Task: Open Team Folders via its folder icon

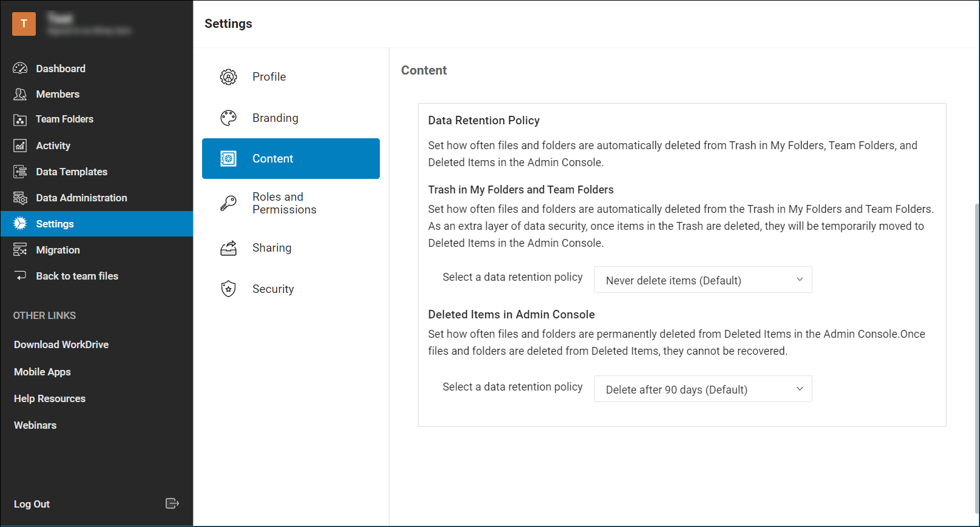Action: pyautogui.click(x=20, y=119)
